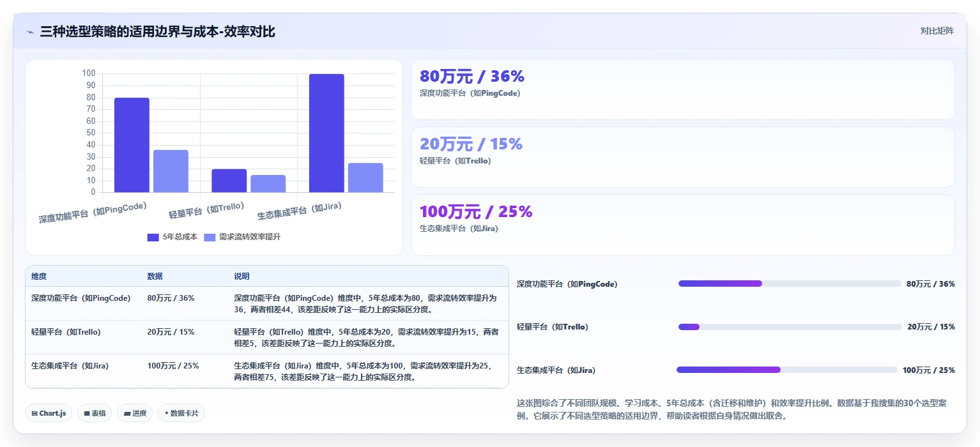980x447 pixels.
Task: Click the Trello 需求流转效率提升 bar
Action: click(268, 184)
